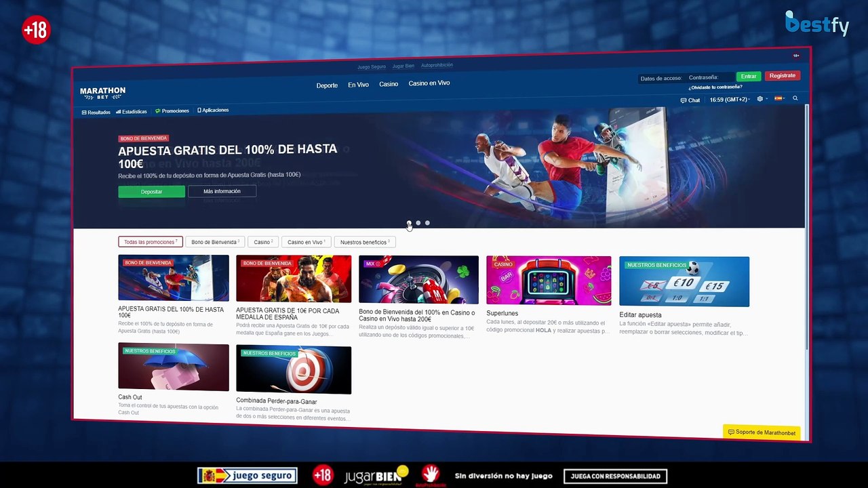Screen dimensions: 868x488
Task: Click the Marathon Bet logo
Action: [102, 93]
